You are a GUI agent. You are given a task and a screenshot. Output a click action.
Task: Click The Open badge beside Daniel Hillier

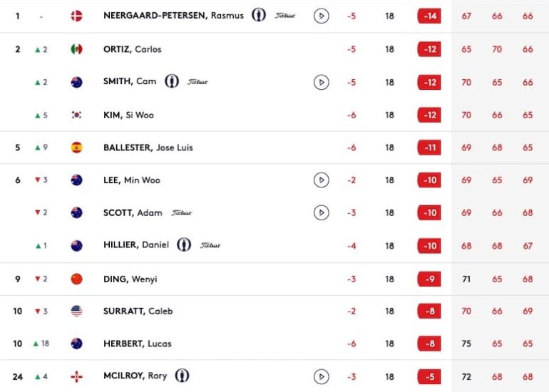point(184,245)
